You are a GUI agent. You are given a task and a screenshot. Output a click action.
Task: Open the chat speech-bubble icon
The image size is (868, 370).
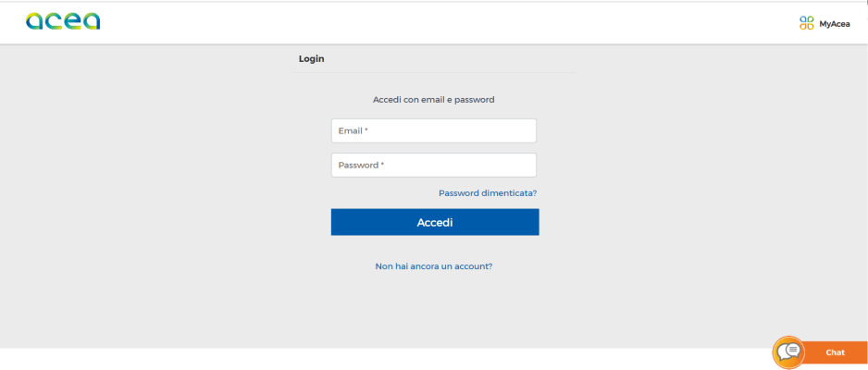(788, 352)
